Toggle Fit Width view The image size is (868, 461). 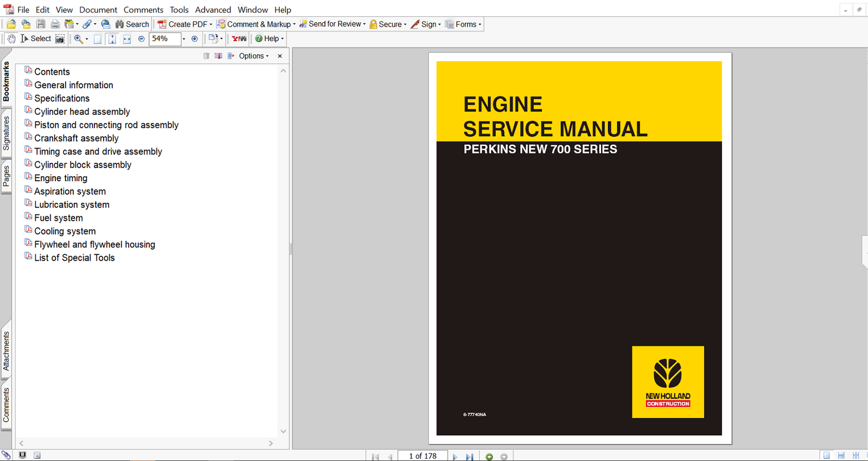point(126,39)
